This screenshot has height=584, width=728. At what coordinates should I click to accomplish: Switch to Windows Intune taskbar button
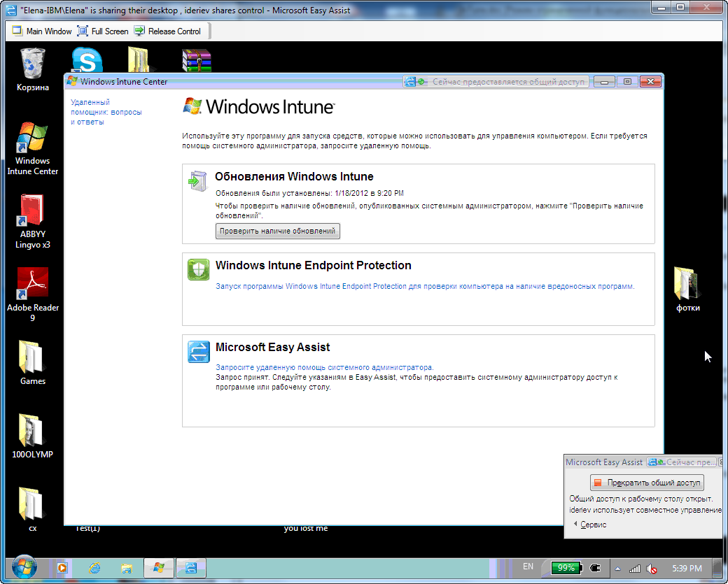(159, 568)
